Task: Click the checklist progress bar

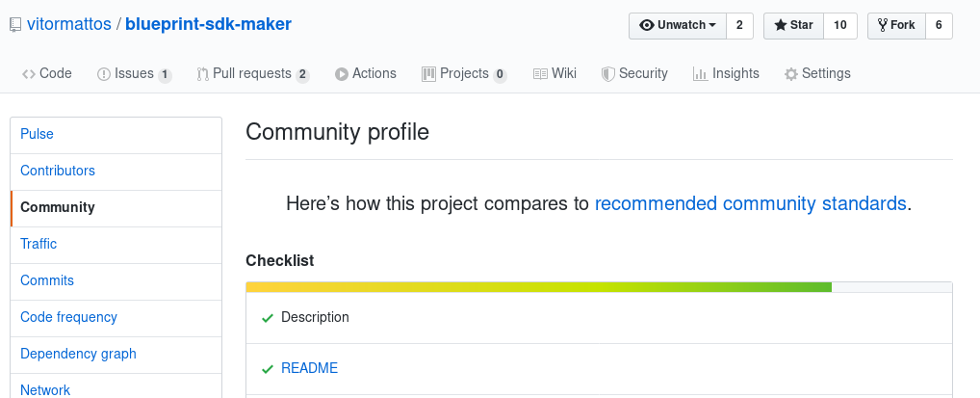Action: [599, 287]
